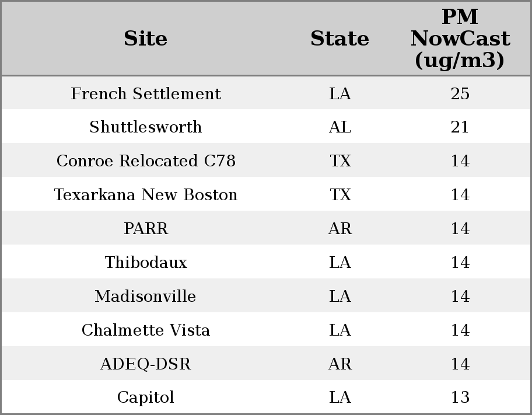
Task: Click the NowCast value 25
Action: (x=460, y=93)
